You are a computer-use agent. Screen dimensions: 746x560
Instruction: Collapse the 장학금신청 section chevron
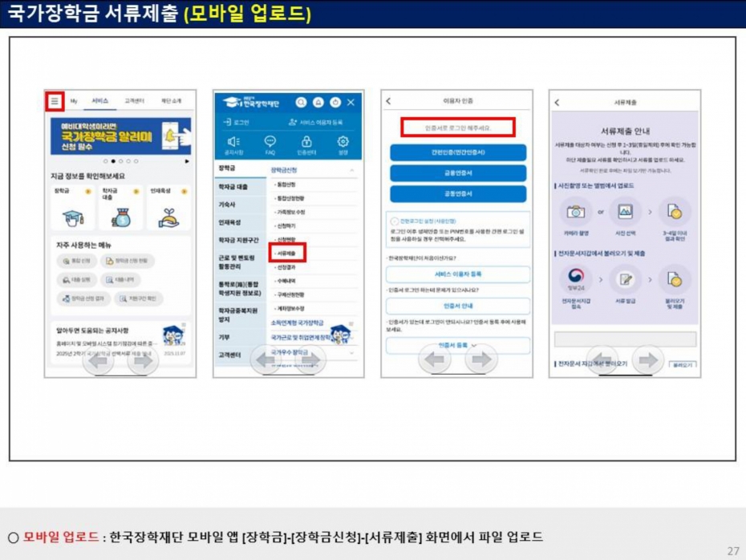(351, 171)
